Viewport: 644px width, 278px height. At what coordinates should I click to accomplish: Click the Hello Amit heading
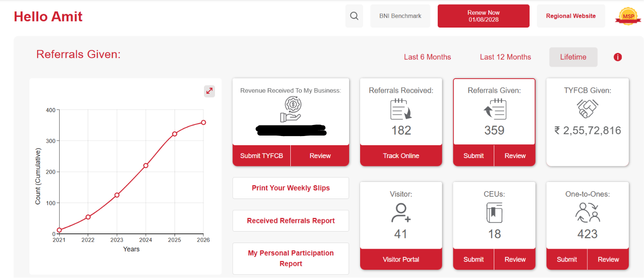48,17
